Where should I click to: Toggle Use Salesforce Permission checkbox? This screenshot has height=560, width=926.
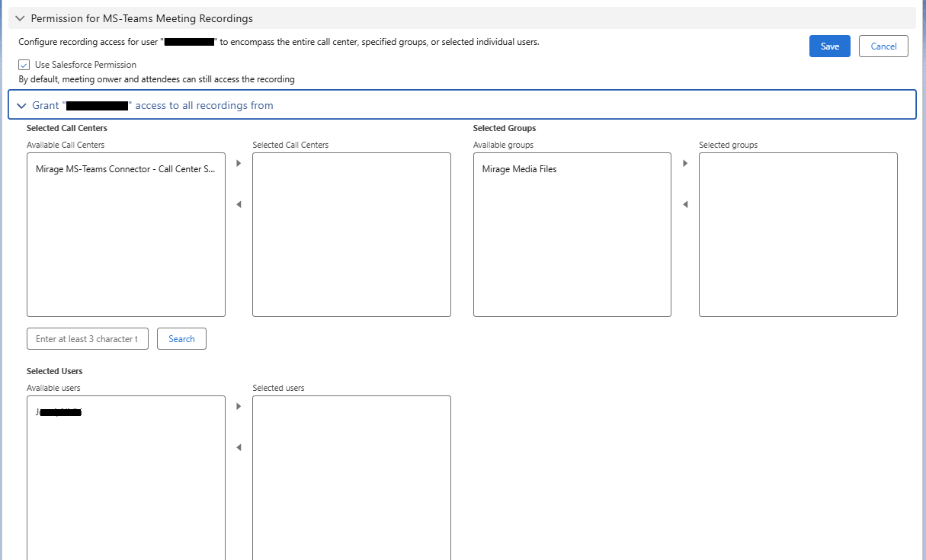point(24,65)
